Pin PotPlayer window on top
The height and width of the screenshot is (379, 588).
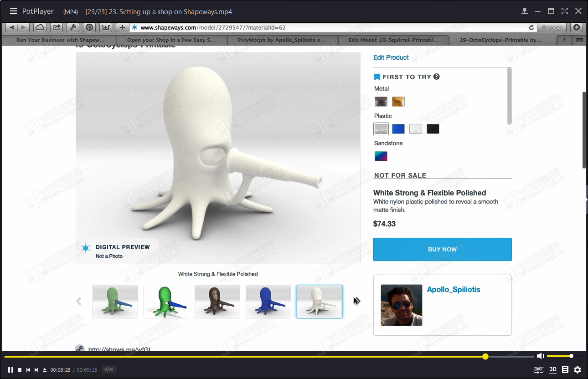(x=525, y=11)
